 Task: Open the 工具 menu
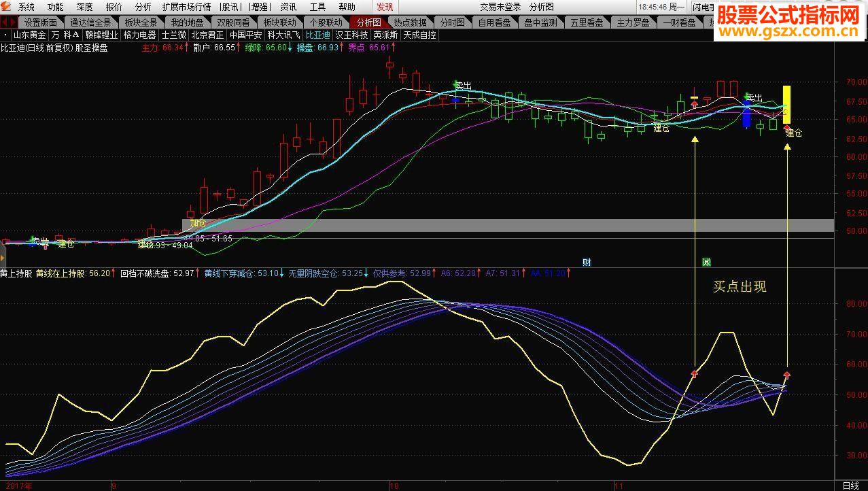coord(317,7)
